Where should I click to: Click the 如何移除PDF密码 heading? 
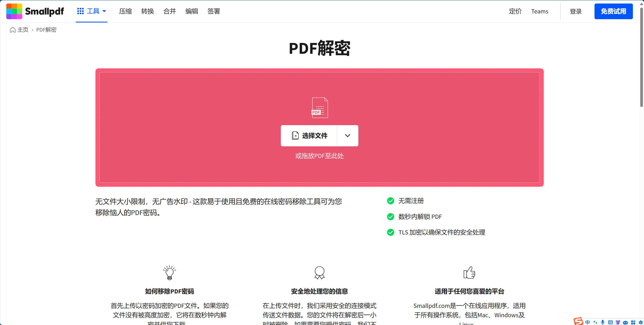click(x=169, y=291)
